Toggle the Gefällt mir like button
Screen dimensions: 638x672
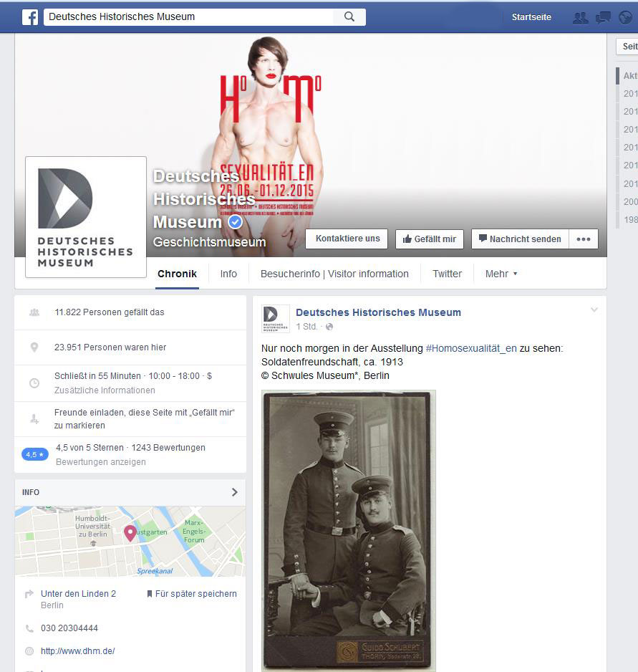coord(430,239)
